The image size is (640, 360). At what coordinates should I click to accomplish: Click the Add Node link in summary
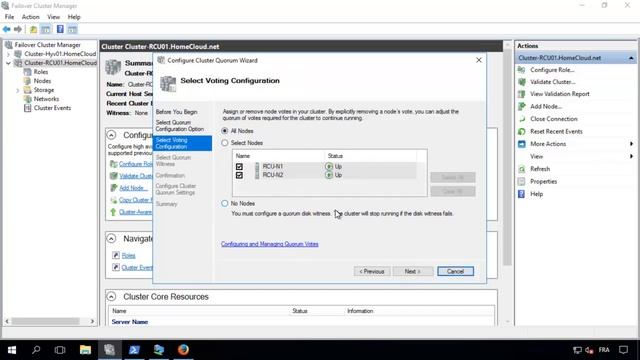point(133,188)
